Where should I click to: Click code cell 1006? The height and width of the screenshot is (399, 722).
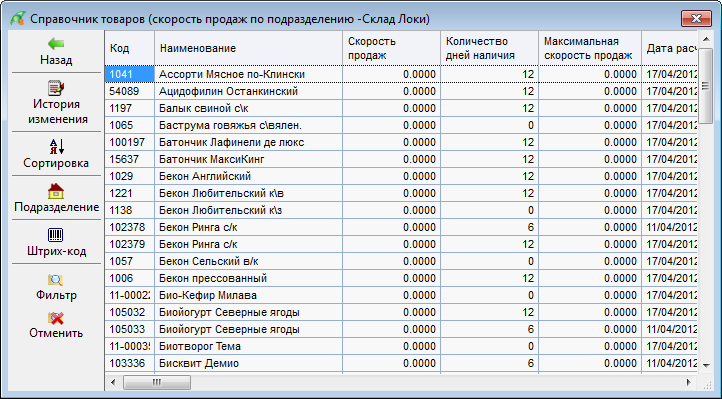[130, 278]
